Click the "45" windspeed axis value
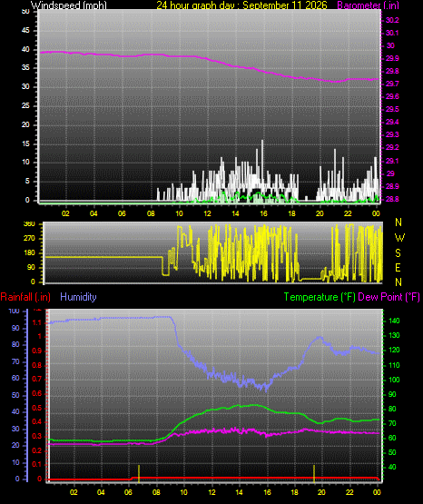423x504 pixels. point(25,31)
